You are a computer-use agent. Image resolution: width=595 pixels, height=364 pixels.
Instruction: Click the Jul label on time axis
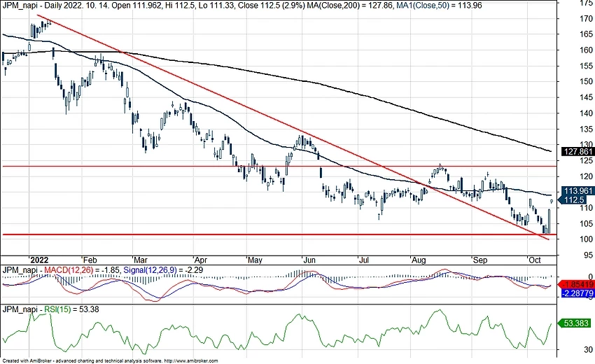(x=364, y=260)
